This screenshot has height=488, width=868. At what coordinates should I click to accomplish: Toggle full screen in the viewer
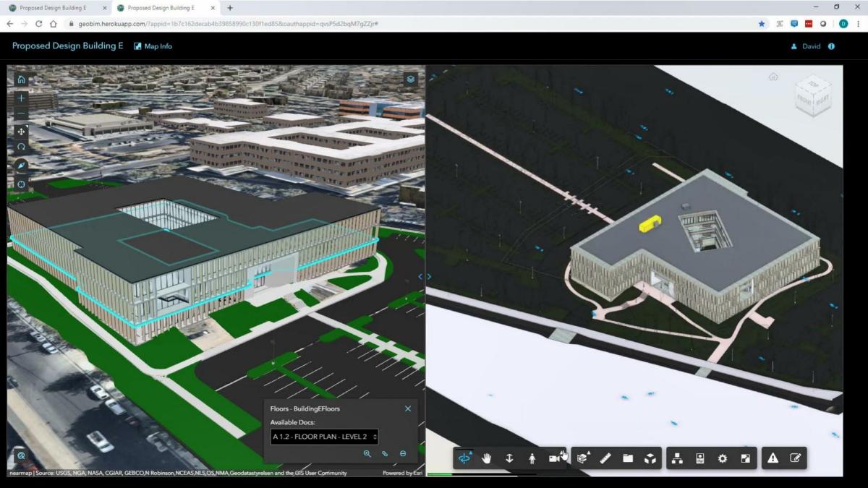745,458
